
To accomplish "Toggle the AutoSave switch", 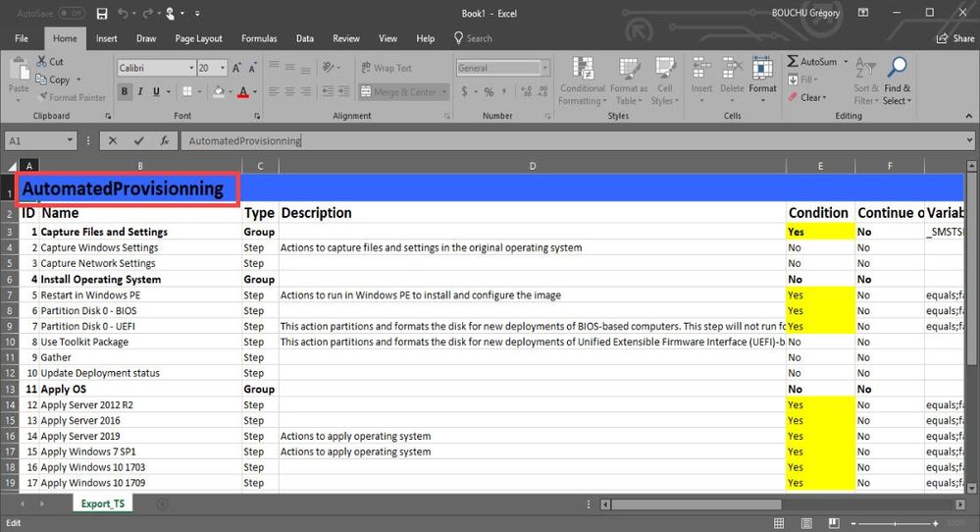I will [72, 13].
